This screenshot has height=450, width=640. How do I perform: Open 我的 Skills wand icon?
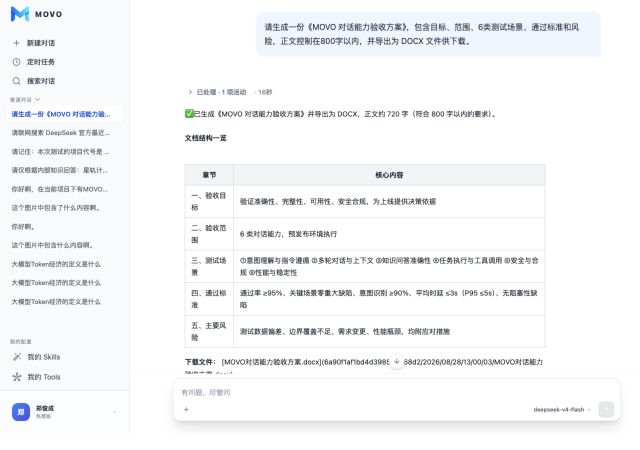(17, 357)
